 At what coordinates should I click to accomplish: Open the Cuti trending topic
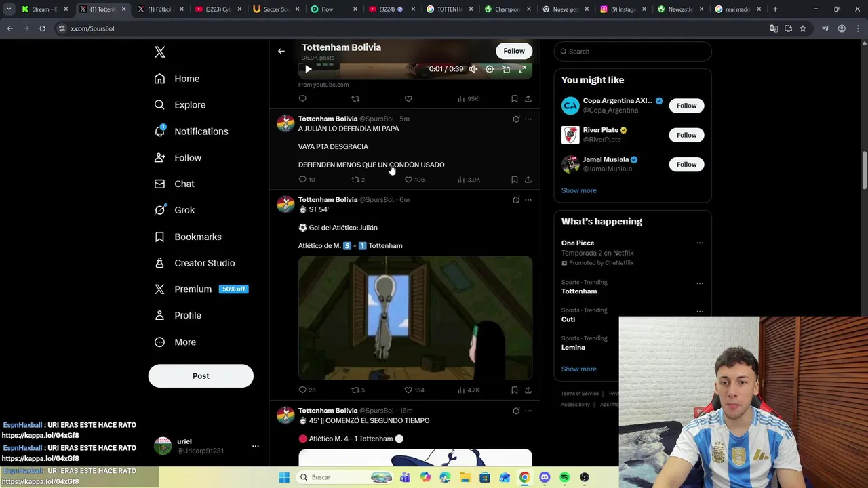(568, 319)
